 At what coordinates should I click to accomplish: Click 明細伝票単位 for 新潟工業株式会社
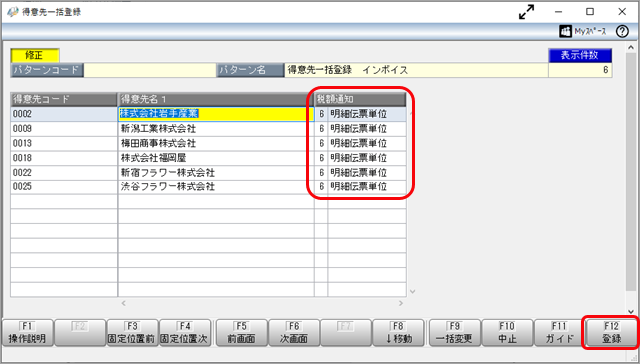point(367,129)
